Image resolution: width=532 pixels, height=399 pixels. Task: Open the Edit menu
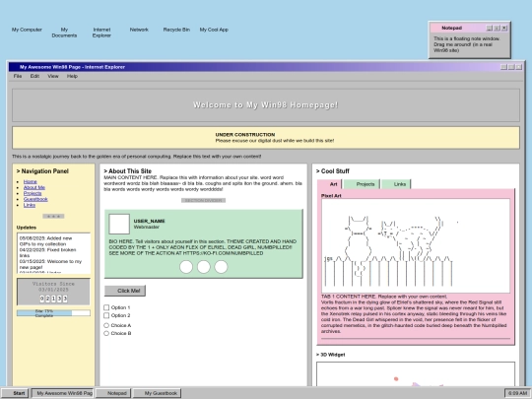(x=34, y=76)
